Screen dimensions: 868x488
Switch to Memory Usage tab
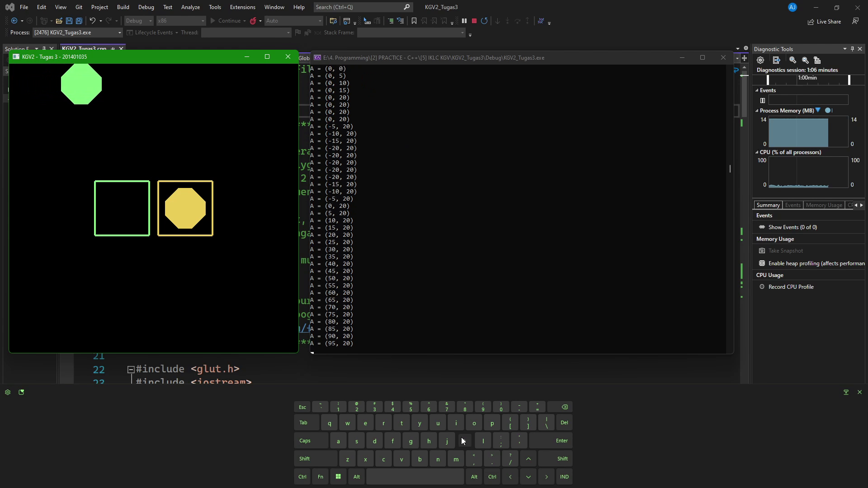(x=824, y=205)
